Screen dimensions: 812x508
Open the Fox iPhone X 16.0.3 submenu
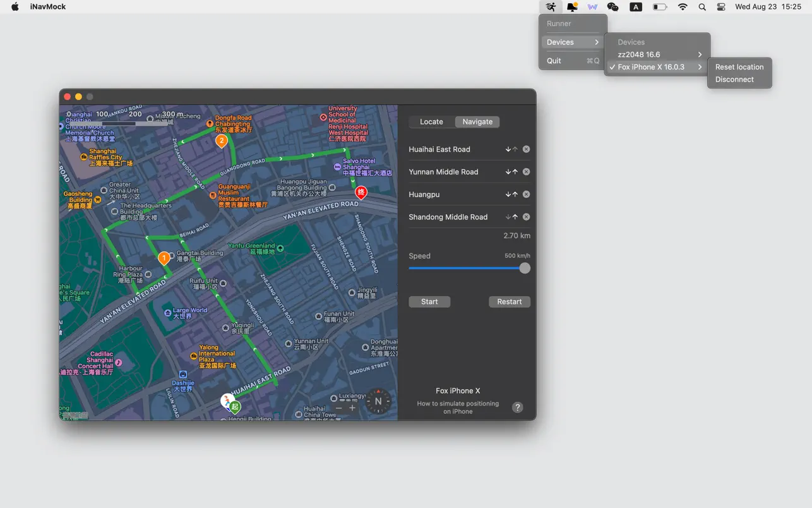coord(699,66)
